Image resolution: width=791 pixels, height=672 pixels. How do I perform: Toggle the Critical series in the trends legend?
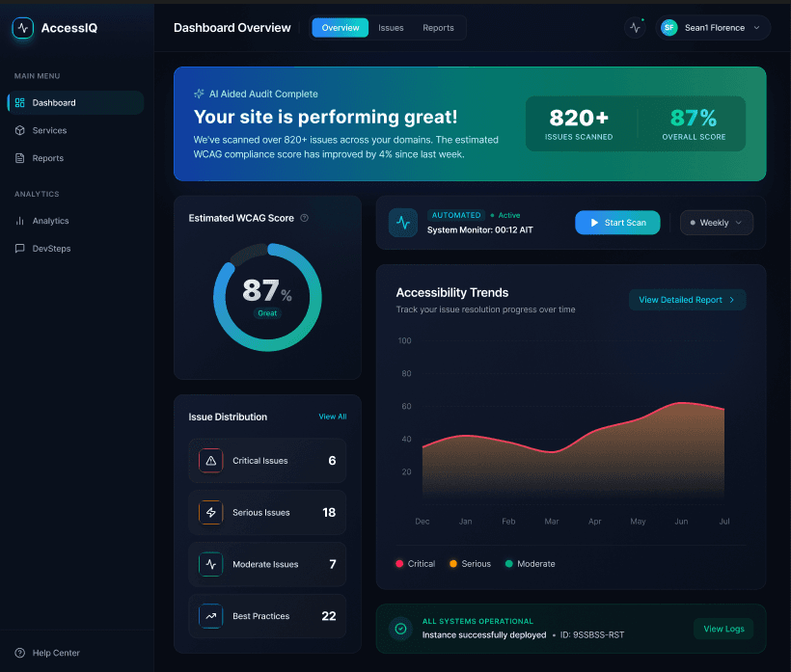pyautogui.click(x=415, y=563)
